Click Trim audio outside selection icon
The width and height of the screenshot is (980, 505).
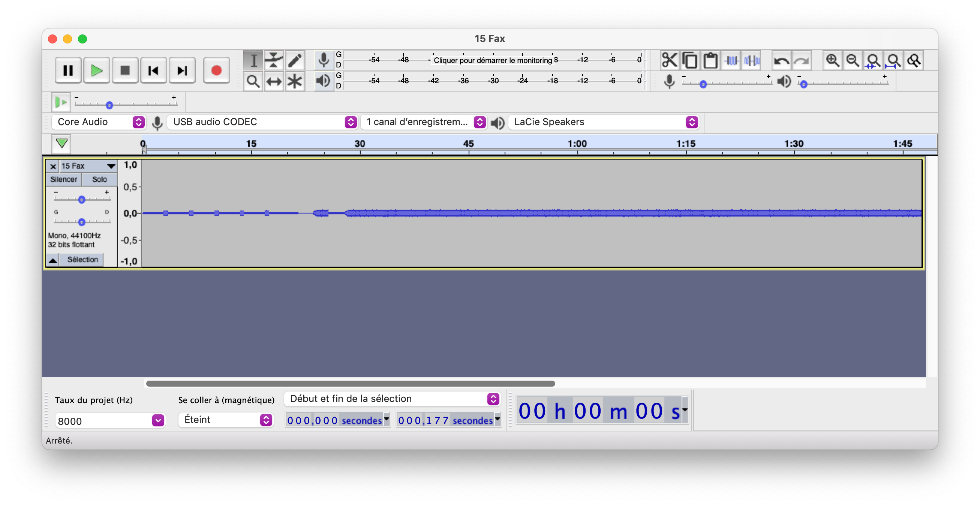(x=731, y=60)
